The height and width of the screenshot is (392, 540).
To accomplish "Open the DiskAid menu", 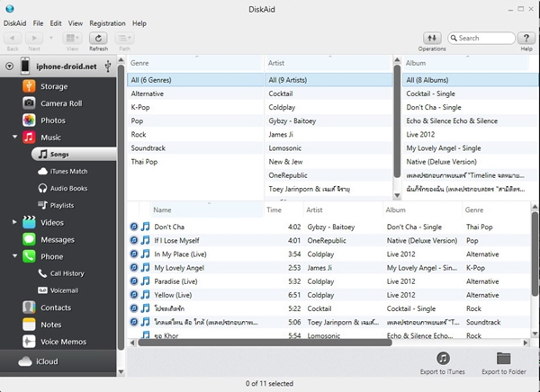I will pos(14,23).
